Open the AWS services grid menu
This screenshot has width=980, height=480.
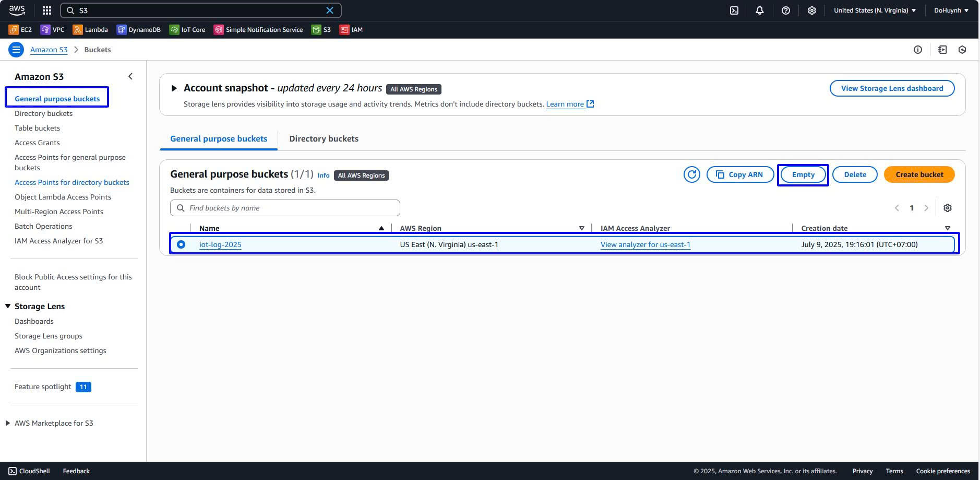(x=47, y=10)
